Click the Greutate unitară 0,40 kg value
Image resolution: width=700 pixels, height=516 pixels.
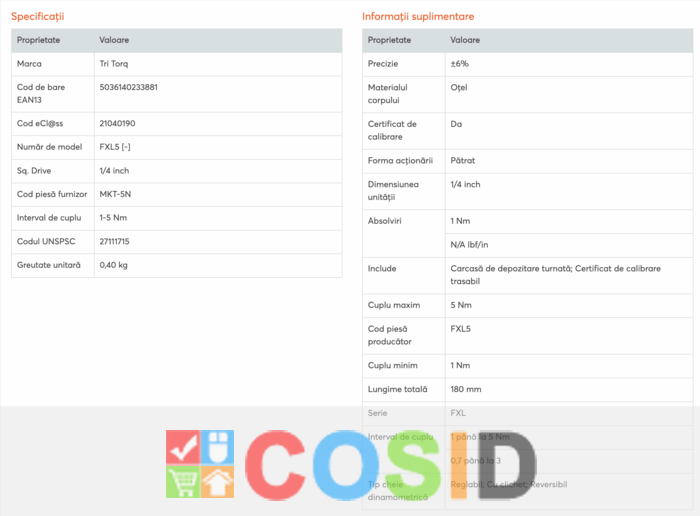coord(114,265)
